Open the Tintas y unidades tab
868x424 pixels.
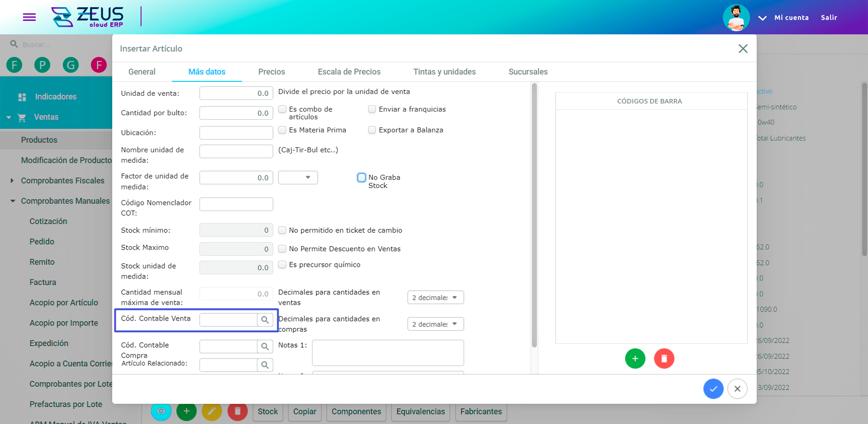(444, 71)
